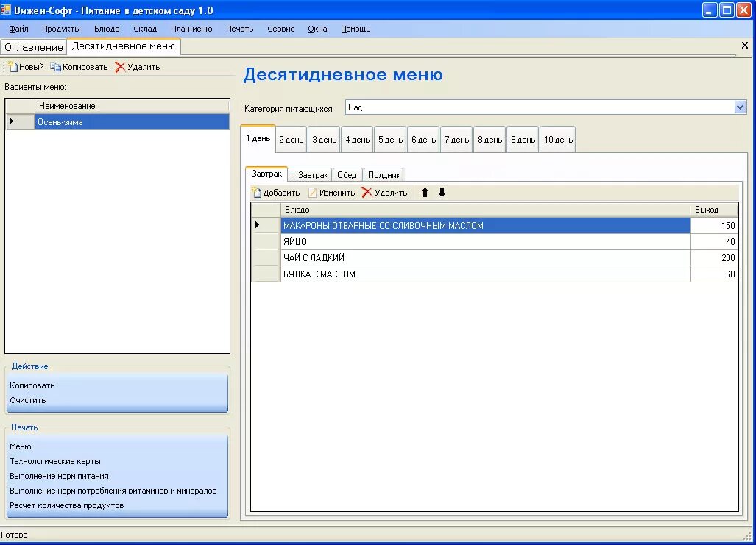Click the output value 150
This screenshot has width=756, height=545.
coord(714,226)
